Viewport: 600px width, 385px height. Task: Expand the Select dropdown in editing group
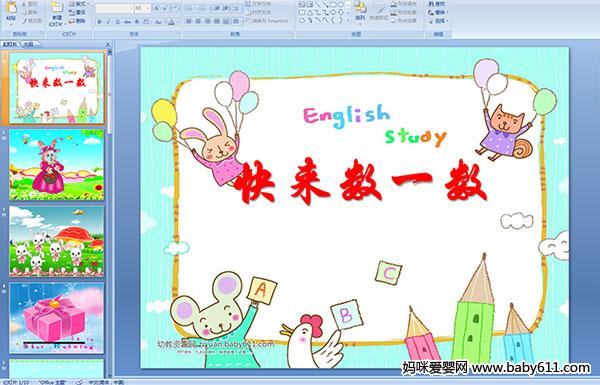pos(439,21)
